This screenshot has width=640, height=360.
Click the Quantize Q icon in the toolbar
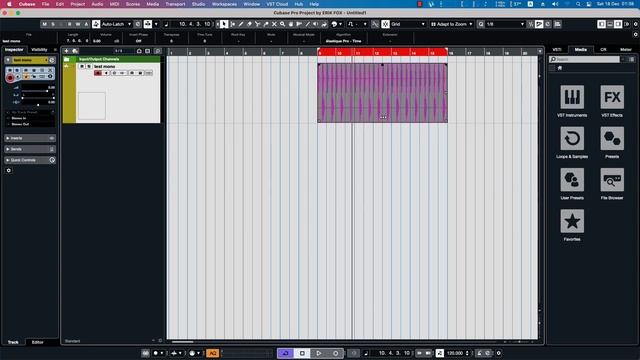[x=481, y=24]
